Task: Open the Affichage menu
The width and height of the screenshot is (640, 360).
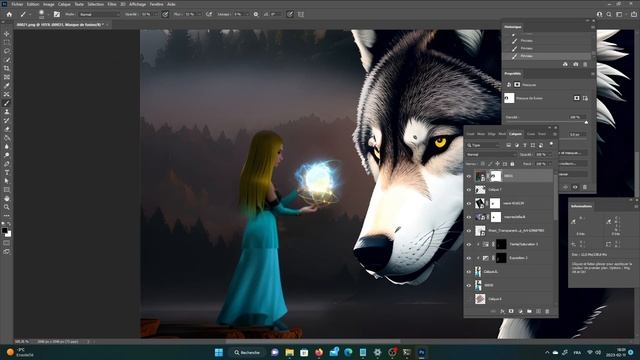Action: coord(138,4)
